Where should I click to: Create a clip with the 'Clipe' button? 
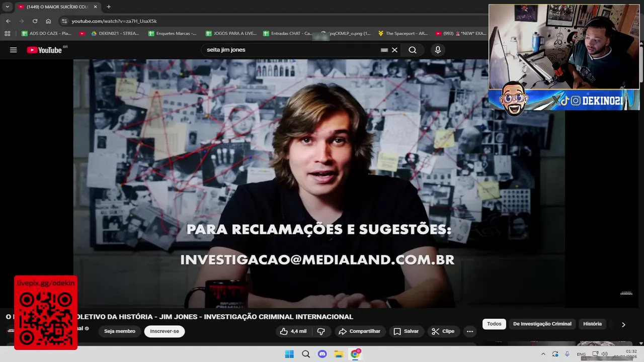443,331
